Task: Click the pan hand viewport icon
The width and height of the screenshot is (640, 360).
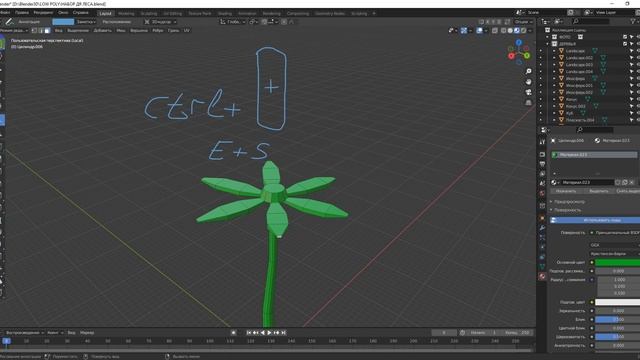Action: (529, 82)
